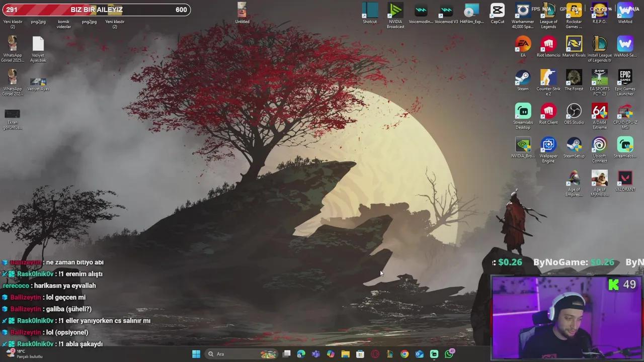Click the BIZ BIR AILEYIZ goal bar

(x=96, y=10)
